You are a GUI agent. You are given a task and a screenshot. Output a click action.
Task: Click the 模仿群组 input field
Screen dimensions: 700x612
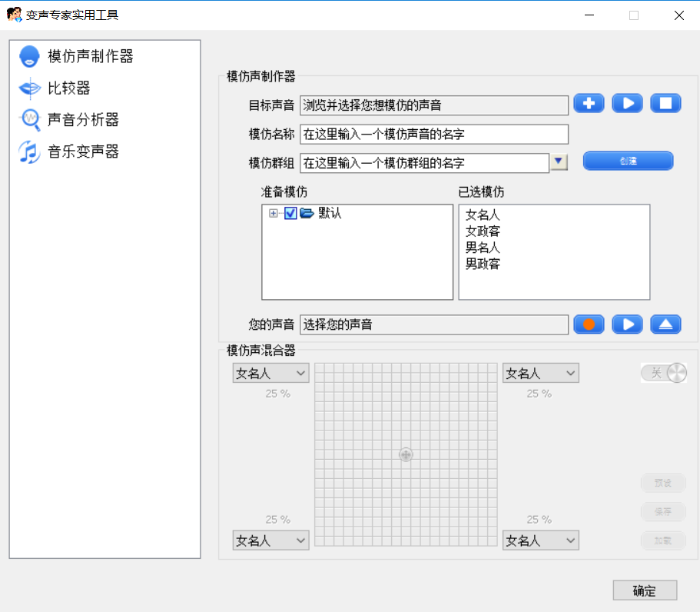(425, 163)
